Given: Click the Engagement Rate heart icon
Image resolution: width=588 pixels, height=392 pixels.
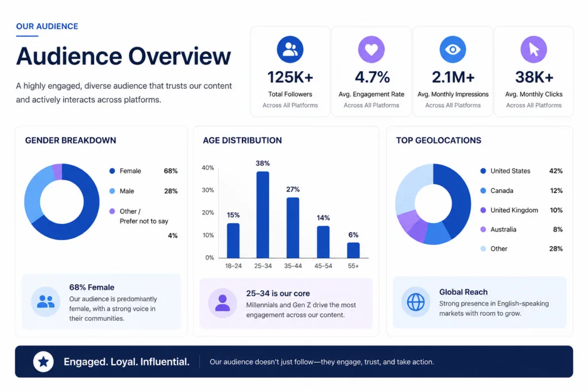Looking at the screenshot, I should click(372, 49).
